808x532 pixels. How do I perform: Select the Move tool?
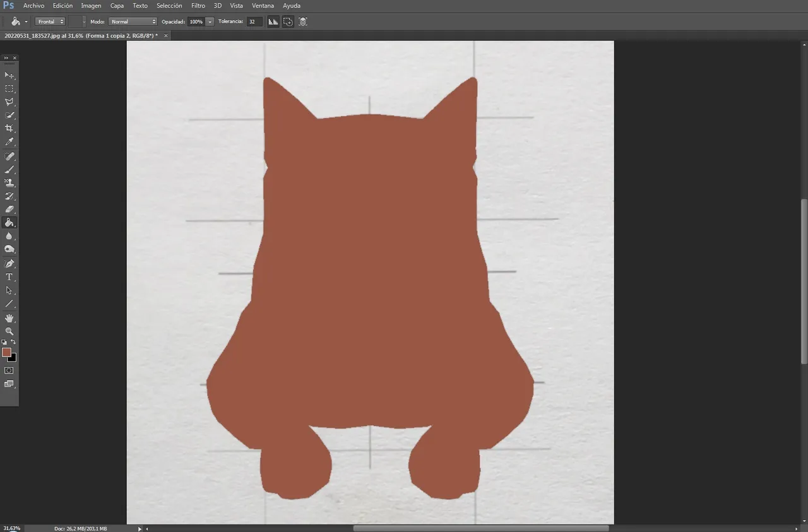[x=9, y=75]
